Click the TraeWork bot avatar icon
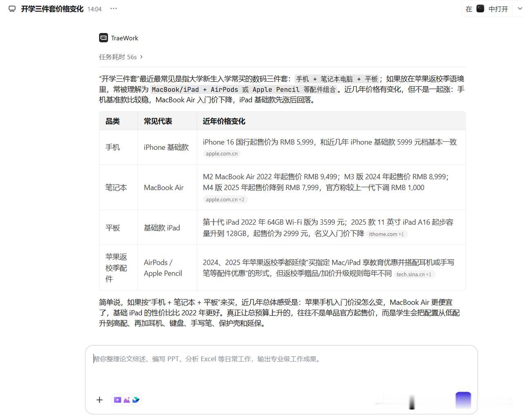The height and width of the screenshot is (420, 523). point(103,38)
